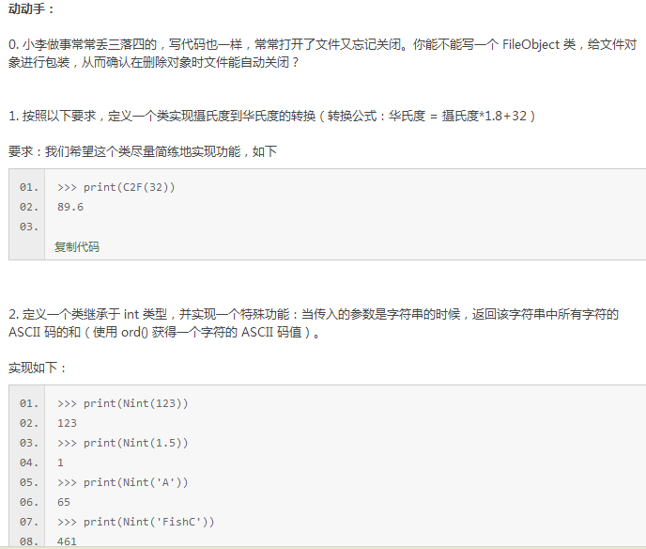The image size is (646, 549).
Task: Click the 89.6 output line
Action: click(70, 207)
